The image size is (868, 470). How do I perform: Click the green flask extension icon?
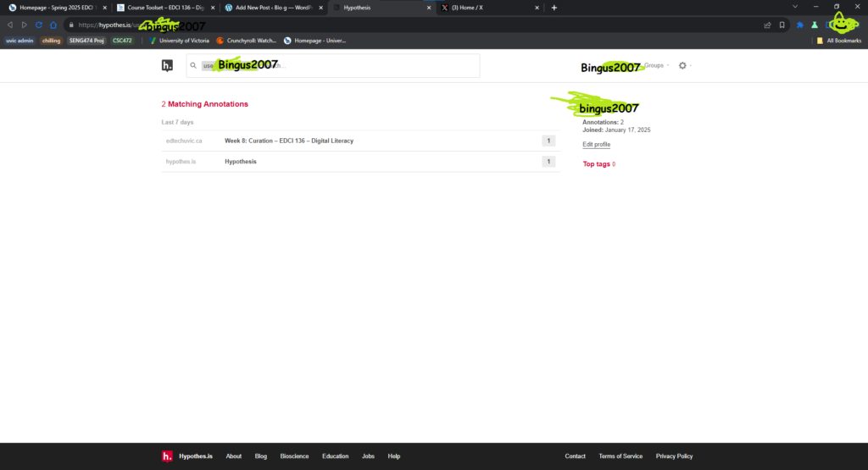click(x=815, y=25)
